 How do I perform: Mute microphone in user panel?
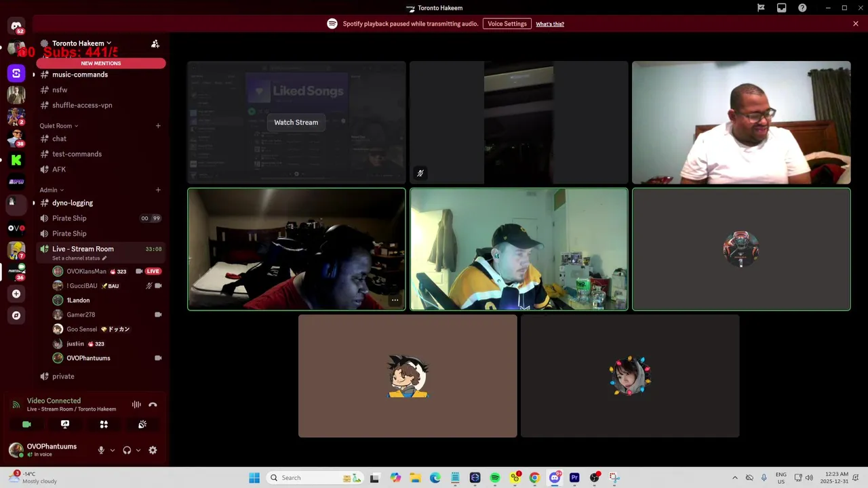[x=101, y=450]
